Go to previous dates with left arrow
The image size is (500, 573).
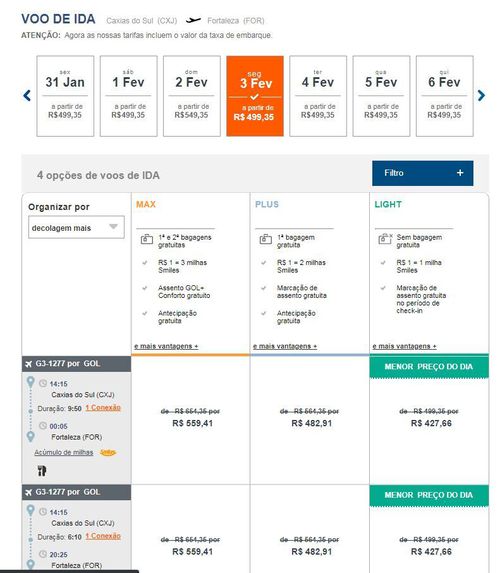point(27,96)
